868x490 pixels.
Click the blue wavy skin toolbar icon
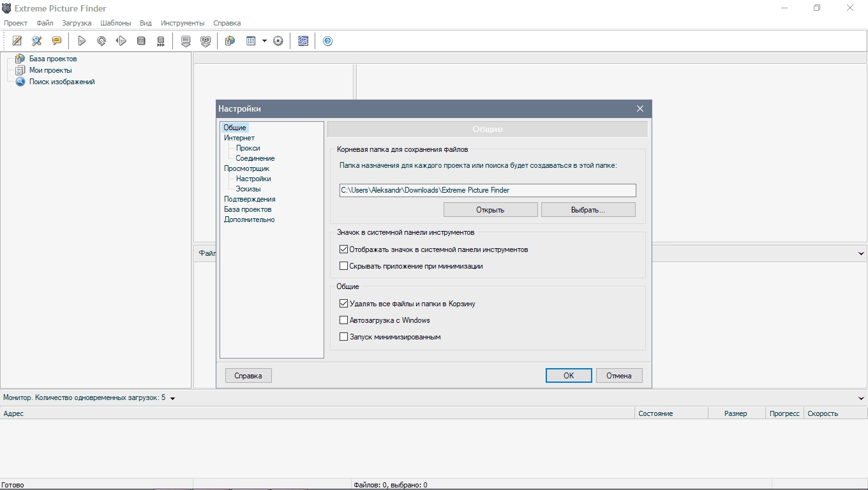pos(303,41)
